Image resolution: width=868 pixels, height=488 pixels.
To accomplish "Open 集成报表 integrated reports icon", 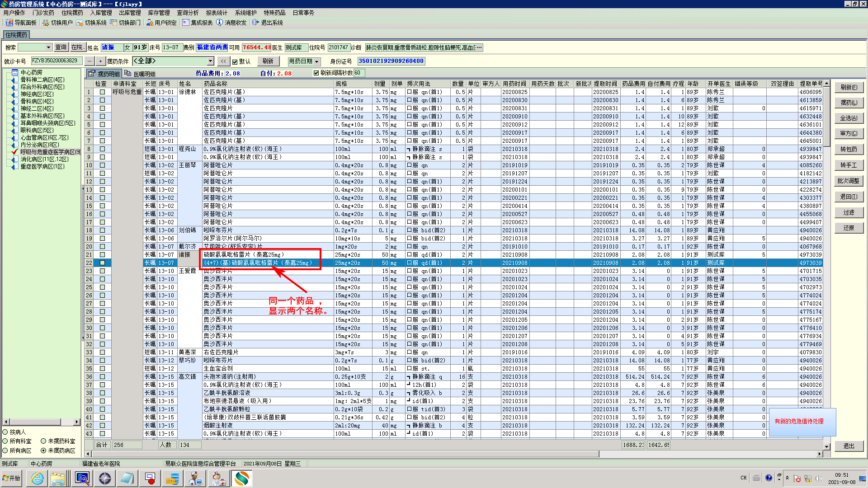I will tap(186, 23).
